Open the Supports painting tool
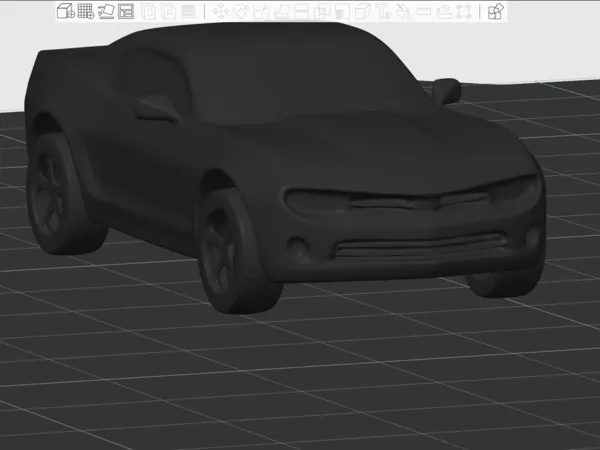600x450 pixels. [342, 12]
